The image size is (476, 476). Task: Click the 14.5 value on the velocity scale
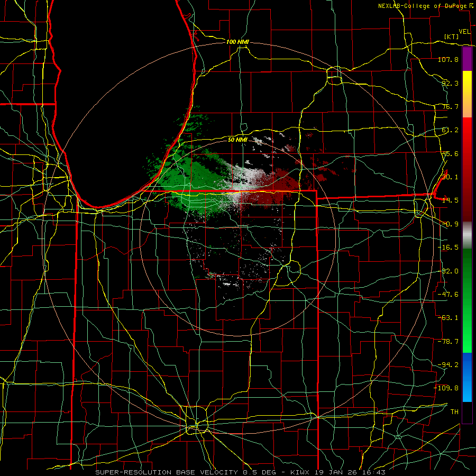coord(450,200)
